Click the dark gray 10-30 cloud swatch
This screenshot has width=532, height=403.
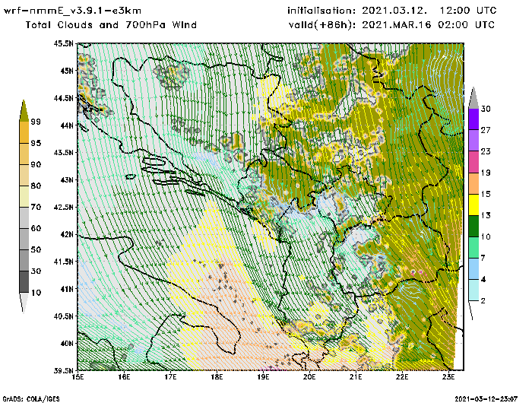coord(24,281)
